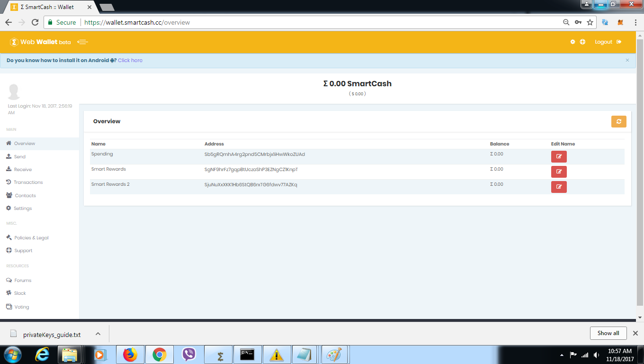Launch Internet Explorer from taskbar
644x364 pixels.
point(43,355)
